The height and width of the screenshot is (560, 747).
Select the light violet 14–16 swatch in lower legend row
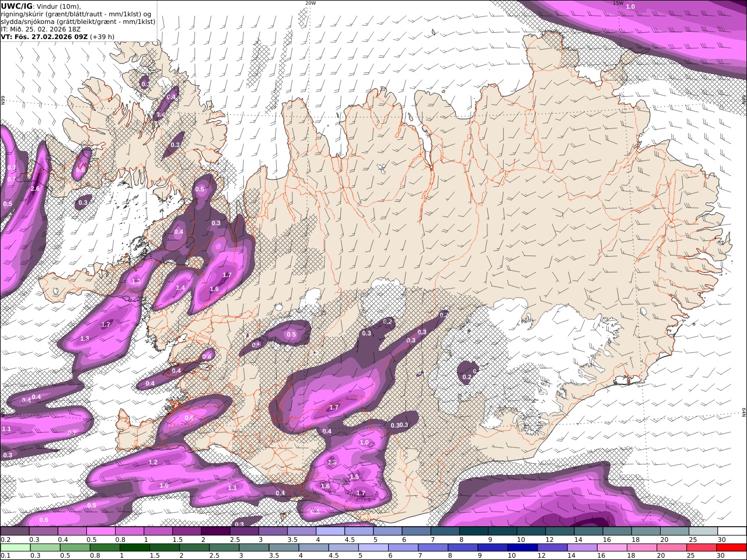point(582,547)
